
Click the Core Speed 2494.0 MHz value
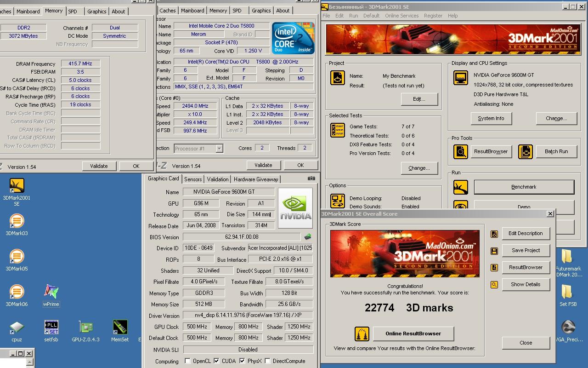click(195, 106)
